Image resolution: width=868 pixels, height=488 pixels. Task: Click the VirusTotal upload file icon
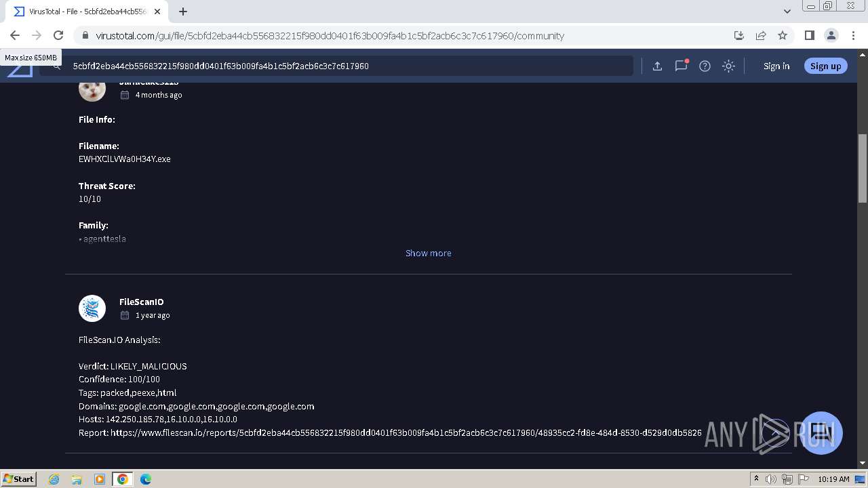[x=657, y=66]
